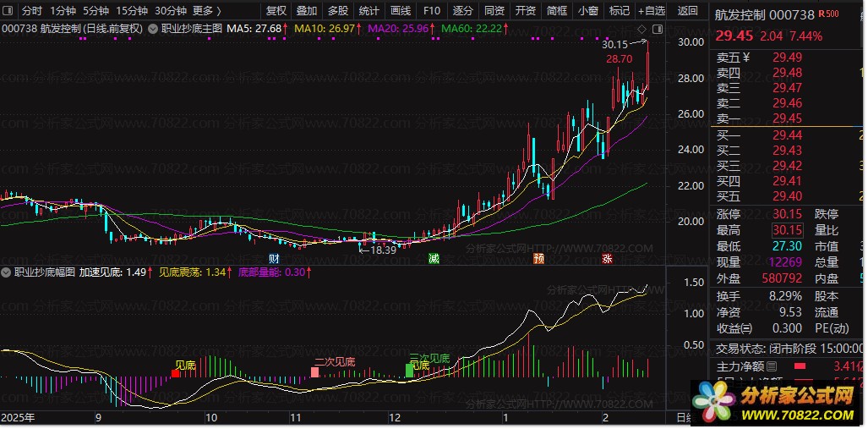Click the 换手 value 8.29%
This screenshot has width=868, height=429.
pyautogui.click(x=785, y=296)
